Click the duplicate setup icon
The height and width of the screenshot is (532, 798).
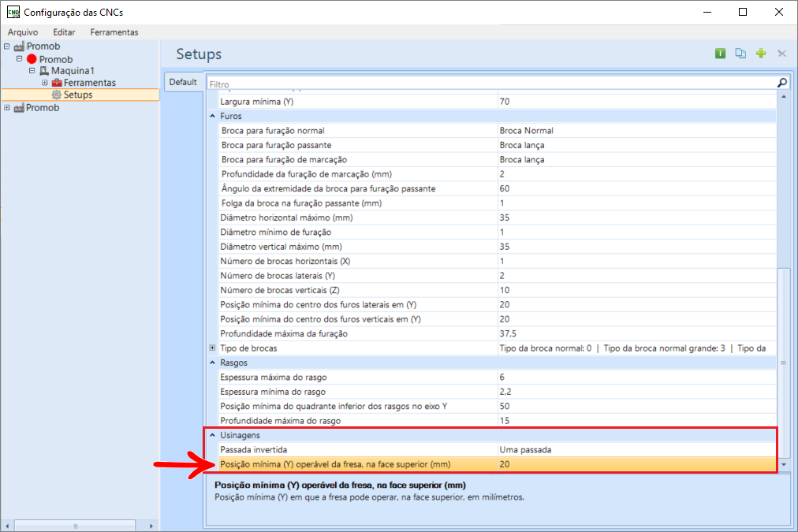point(740,54)
